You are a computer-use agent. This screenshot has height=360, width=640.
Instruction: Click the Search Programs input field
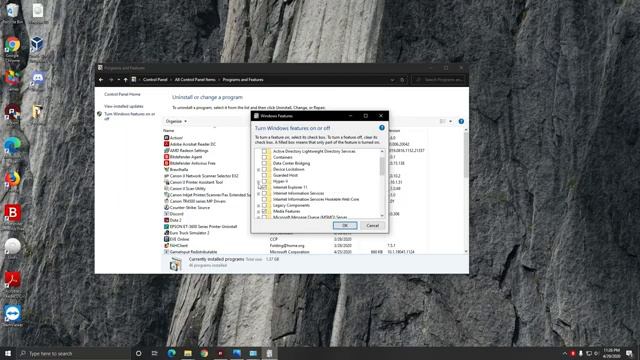(x=439, y=80)
